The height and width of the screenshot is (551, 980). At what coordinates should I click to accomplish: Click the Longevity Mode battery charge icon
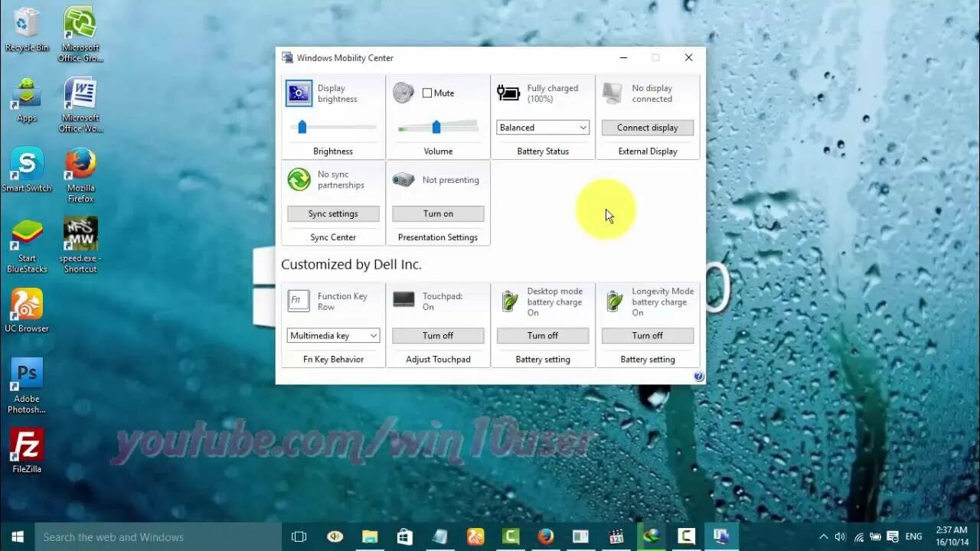click(614, 301)
